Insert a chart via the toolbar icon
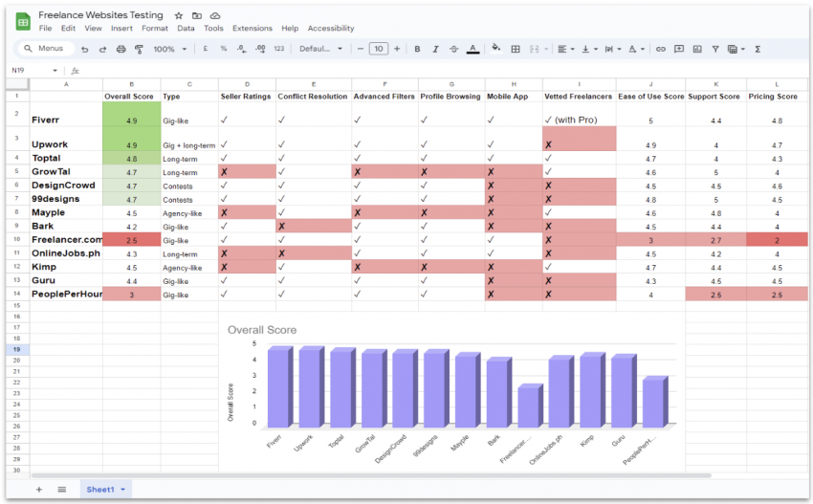Screen dimensions: 813x504 (x=697, y=49)
